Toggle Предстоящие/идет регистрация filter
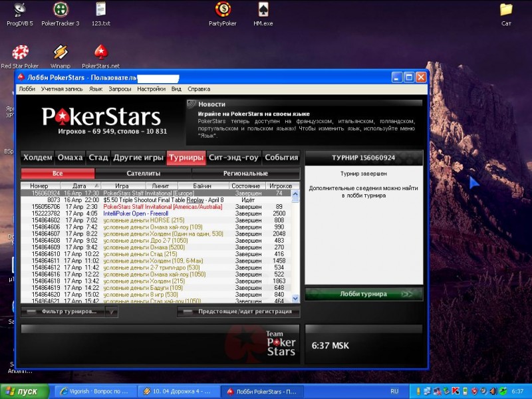Image resolution: width=532 pixels, height=399 pixels. [239, 311]
